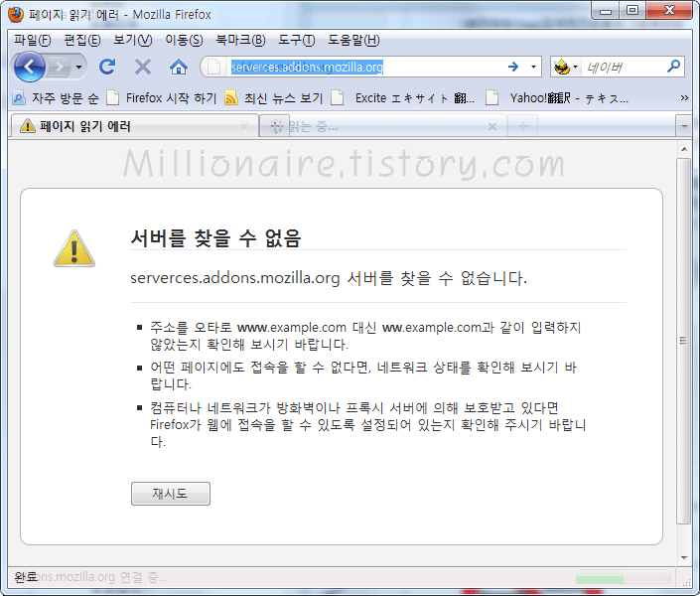Close the Firefox window
Screen dimensions: 700x596
tap(669, 11)
